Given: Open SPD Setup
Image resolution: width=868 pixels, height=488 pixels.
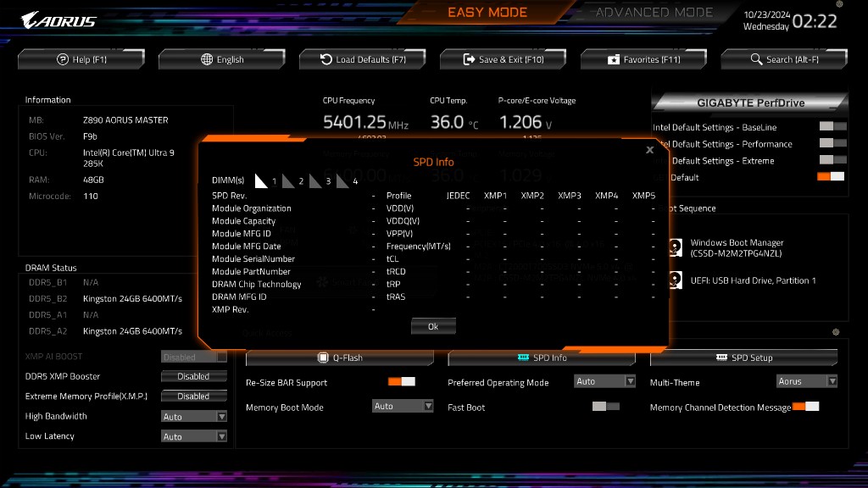Looking at the screenshot, I should (743, 358).
